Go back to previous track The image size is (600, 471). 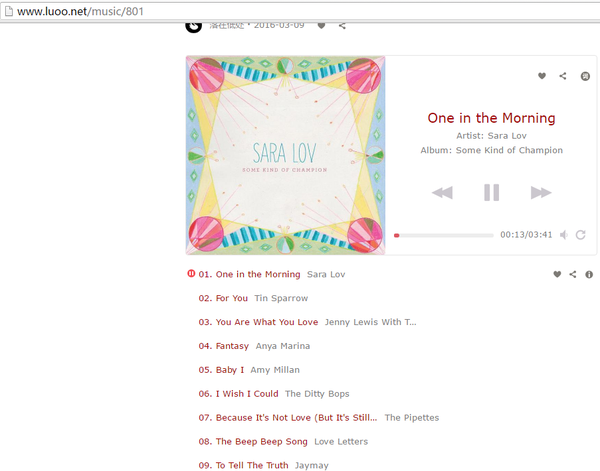pos(442,192)
